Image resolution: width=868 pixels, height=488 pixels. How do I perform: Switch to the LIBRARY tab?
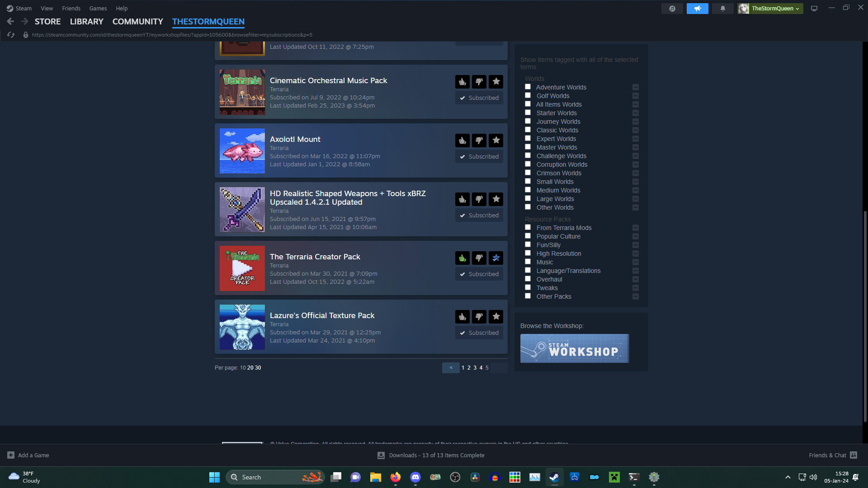tap(86, 22)
